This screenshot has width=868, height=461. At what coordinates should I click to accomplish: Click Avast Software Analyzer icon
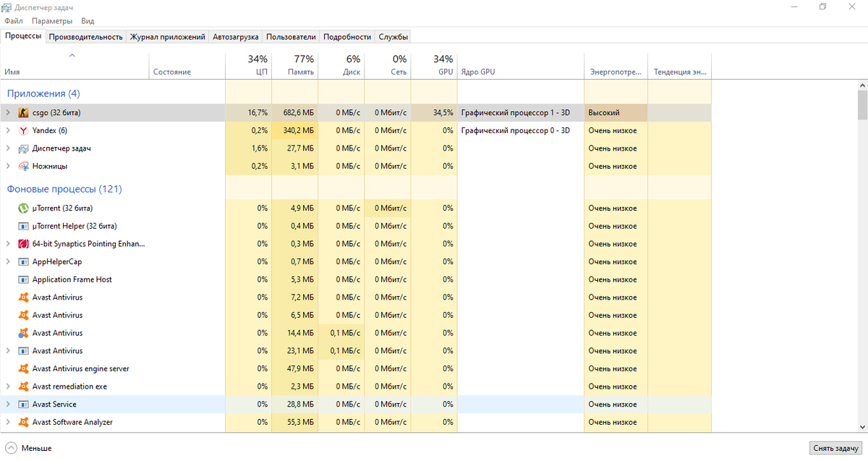click(x=23, y=422)
